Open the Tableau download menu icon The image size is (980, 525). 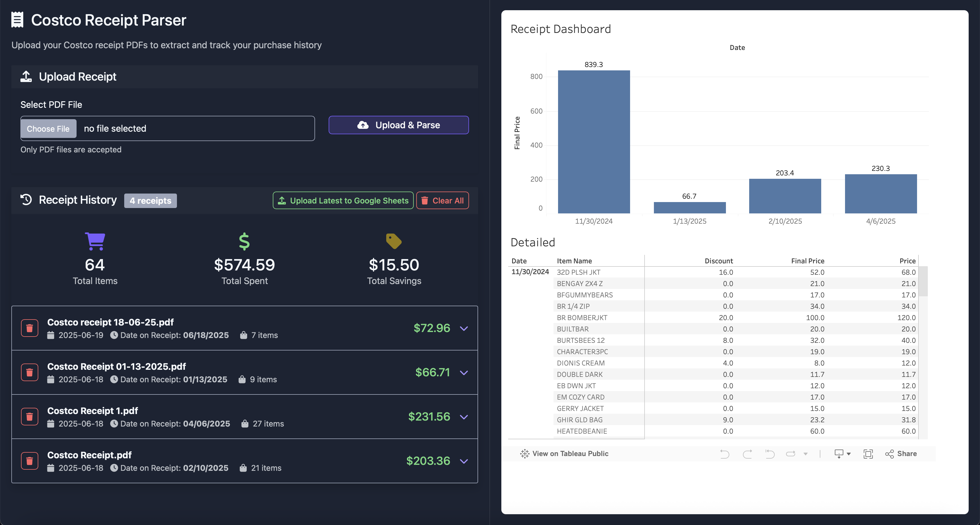(842, 454)
